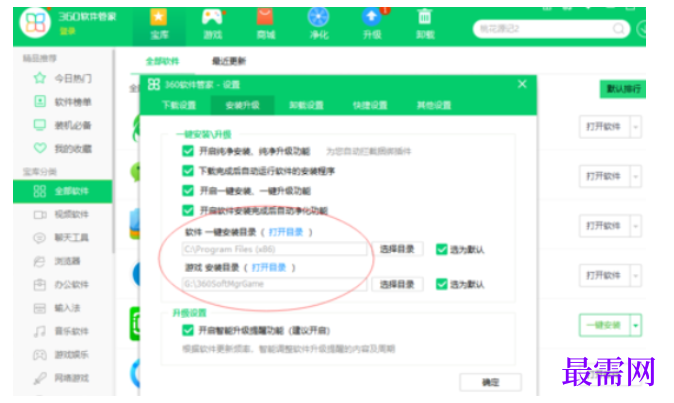This screenshot has height=403, width=674.
Task: Click the C:\Program Files (x86) path field
Action: (x=274, y=249)
